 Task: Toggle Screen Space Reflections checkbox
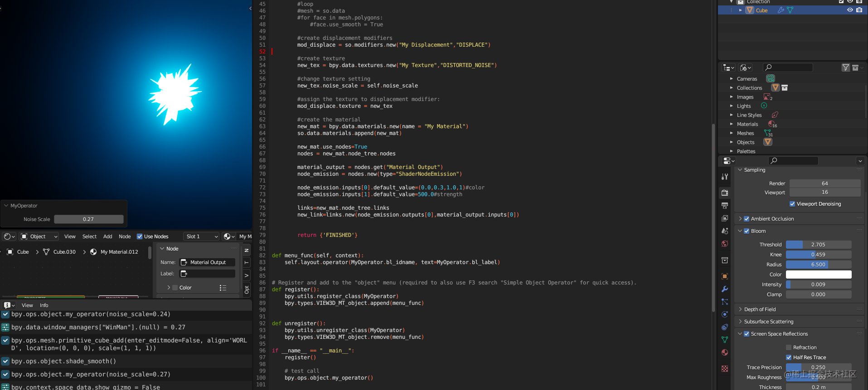point(747,334)
